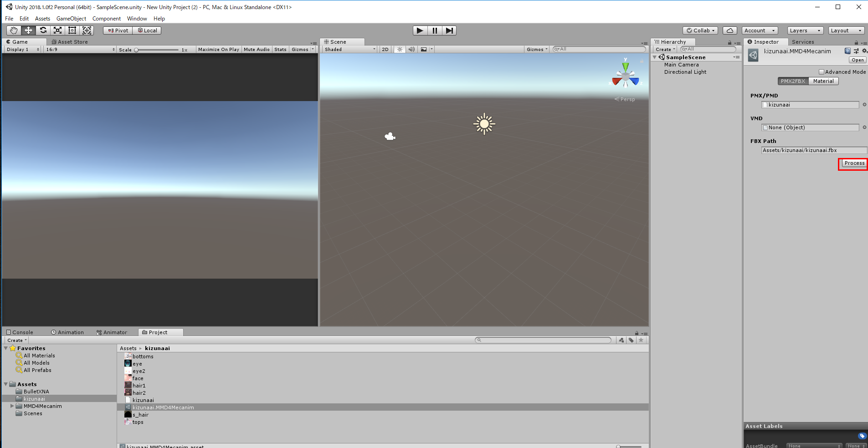Enable Advanced Mode checkbox

[x=822, y=72]
